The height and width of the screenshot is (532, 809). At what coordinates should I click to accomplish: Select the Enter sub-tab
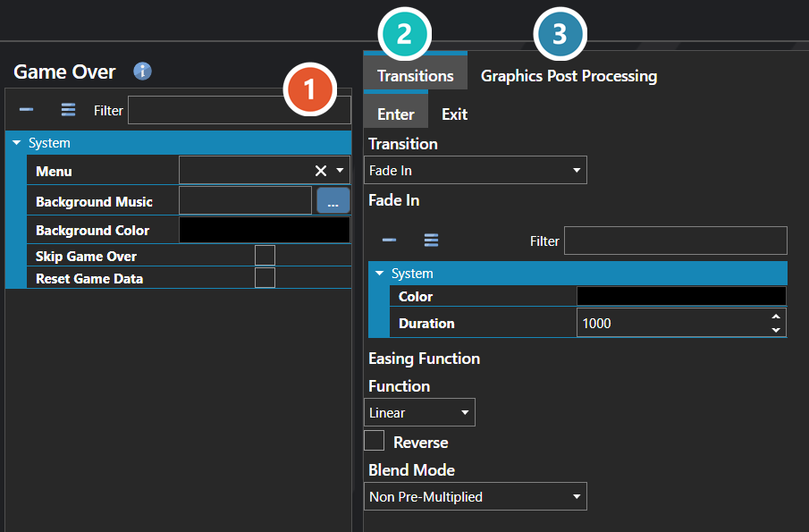coord(396,114)
